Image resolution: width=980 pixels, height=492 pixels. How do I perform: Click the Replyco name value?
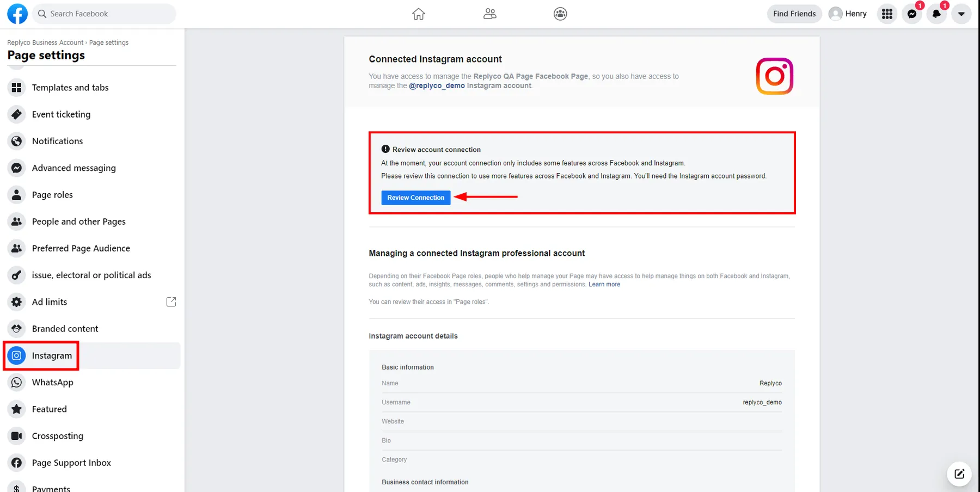[770, 383]
